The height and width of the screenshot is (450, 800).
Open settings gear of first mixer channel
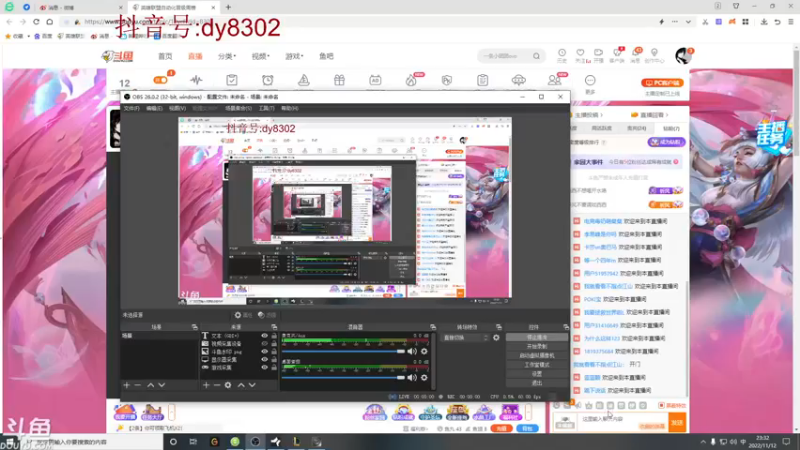point(424,351)
